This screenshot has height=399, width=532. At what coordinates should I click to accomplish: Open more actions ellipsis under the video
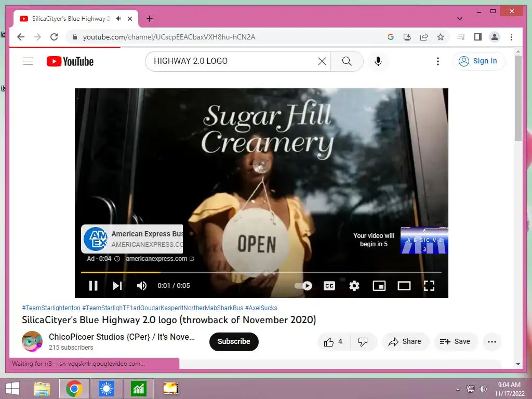pyautogui.click(x=492, y=342)
